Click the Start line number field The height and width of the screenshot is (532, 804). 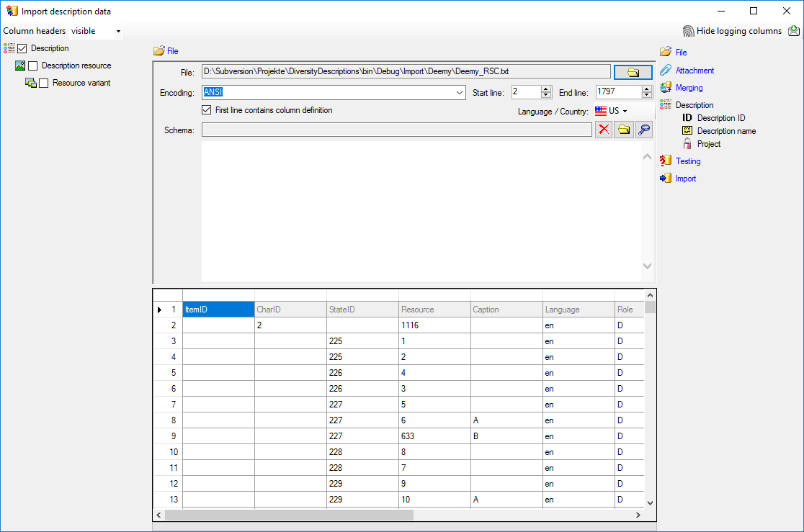[526, 92]
